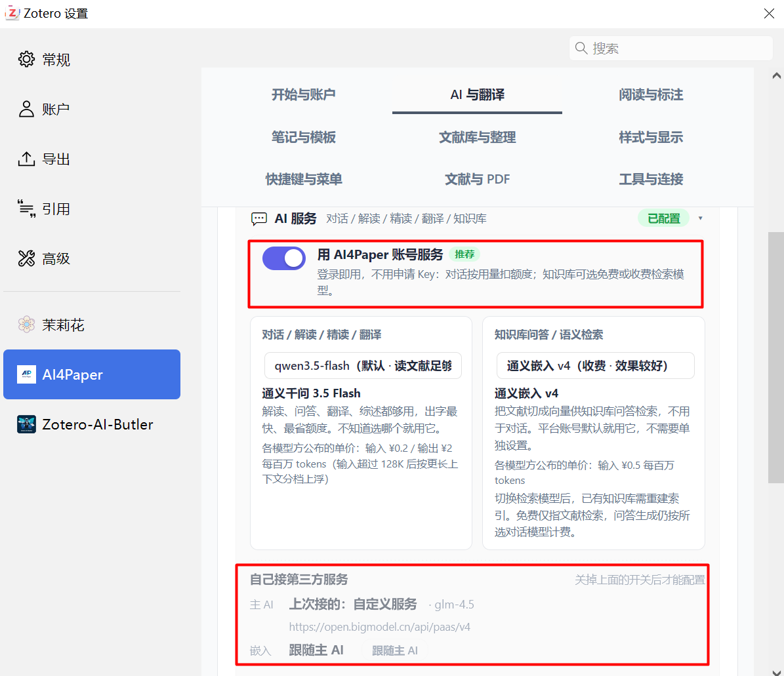The image size is (784, 676).
Task: Focus the 搜索 search input field
Action: pyautogui.click(x=671, y=48)
